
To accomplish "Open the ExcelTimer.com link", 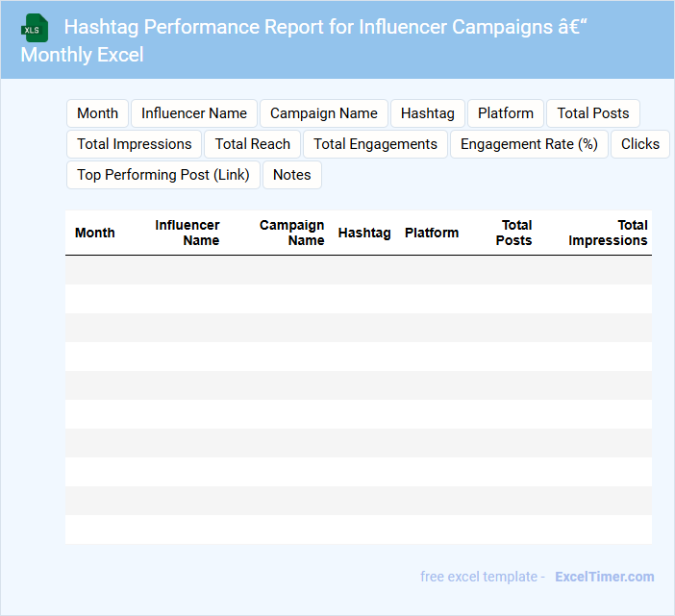I will [x=604, y=577].
